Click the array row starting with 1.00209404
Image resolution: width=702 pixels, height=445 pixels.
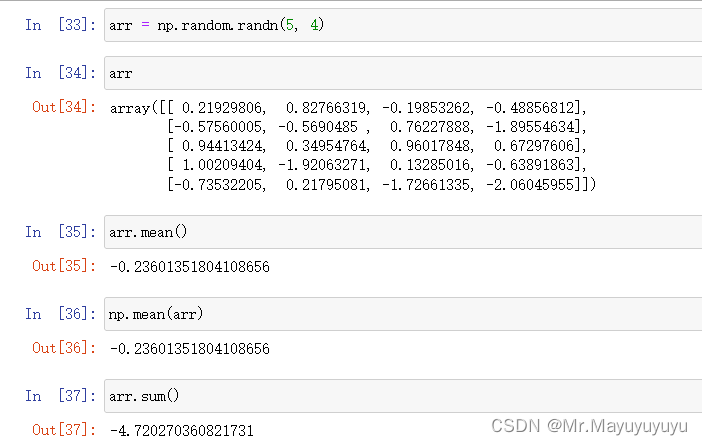point(379,166)
